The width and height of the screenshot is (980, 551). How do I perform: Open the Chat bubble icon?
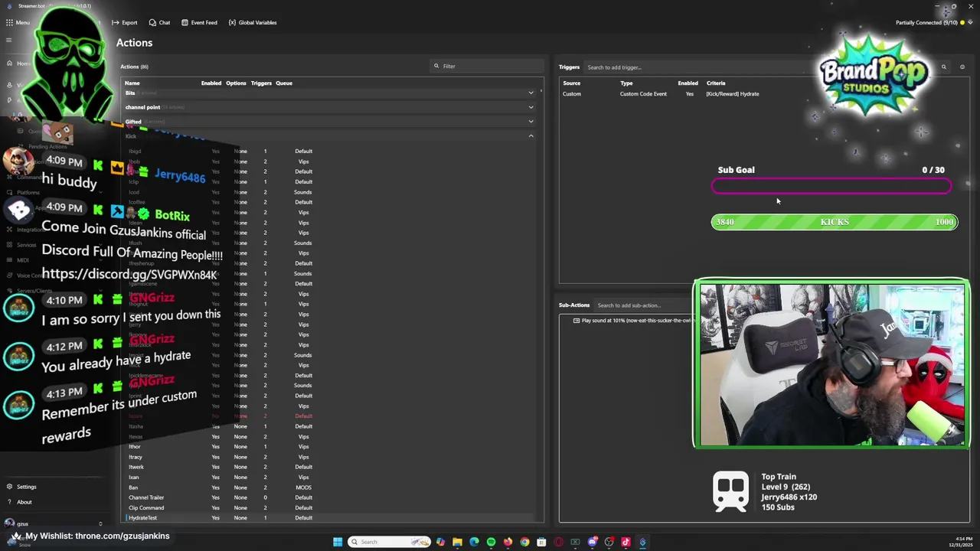click(152, 22)
